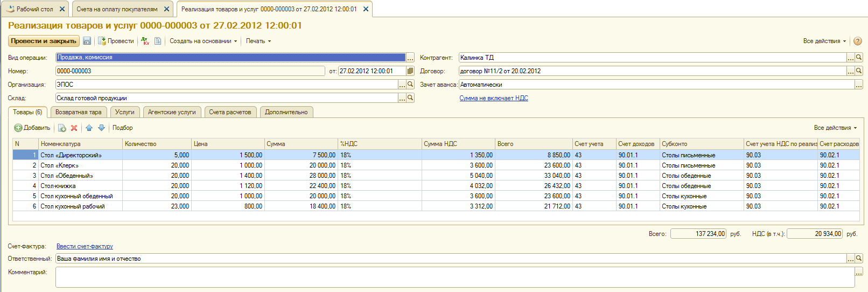Click ellipsis select button for Ответственный
This screenshot has height=292, width=868.
tap(851, 259)
